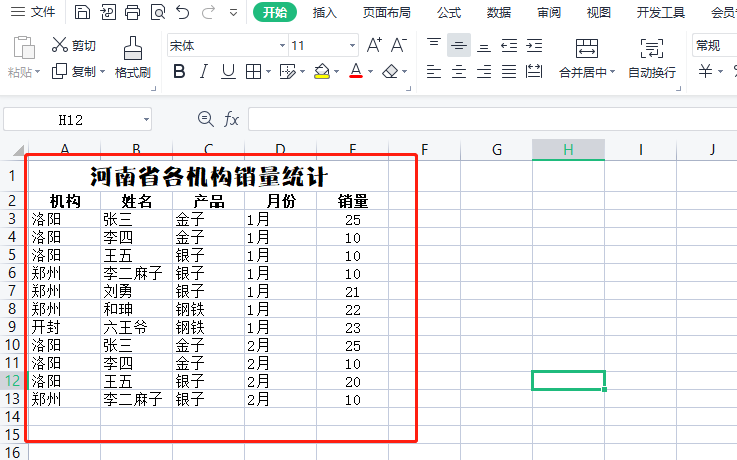This screenshot has width=737, height=460.
Task: Click the formula bar input field
Action: [x=492, y=119]
